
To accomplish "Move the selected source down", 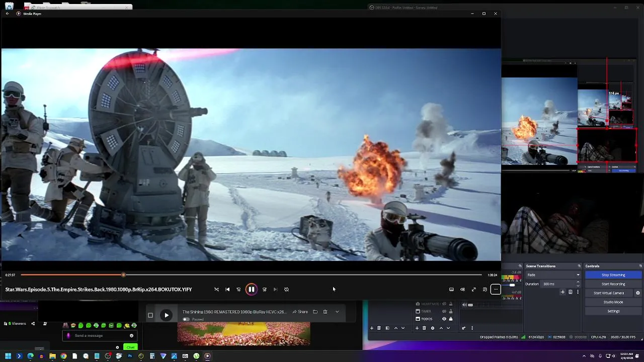I will pos(448,328).
